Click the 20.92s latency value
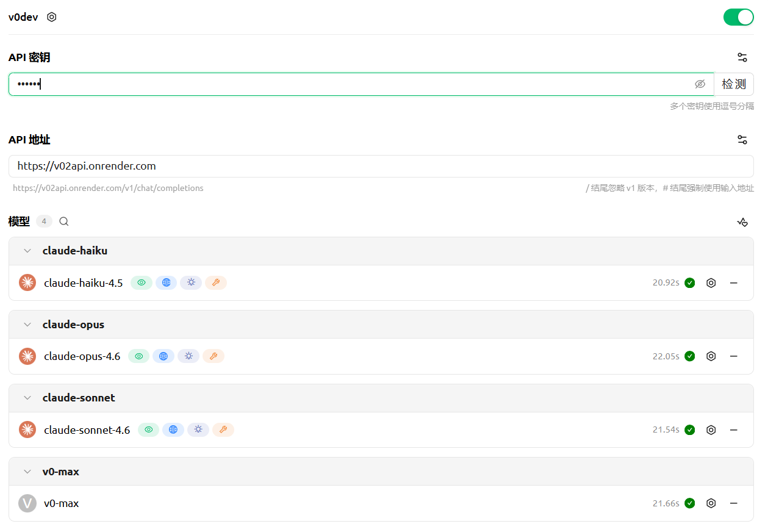 pyautogui.click(x=666, y=282)
